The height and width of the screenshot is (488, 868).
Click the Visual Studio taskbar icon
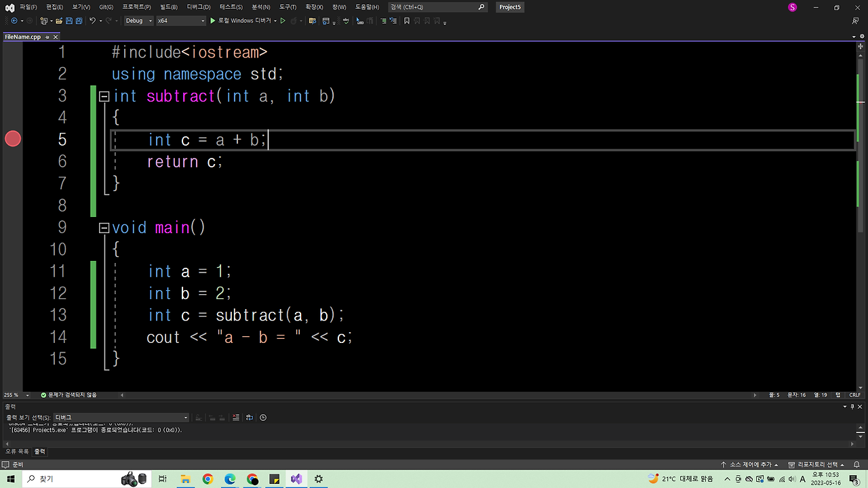point(296,479)
